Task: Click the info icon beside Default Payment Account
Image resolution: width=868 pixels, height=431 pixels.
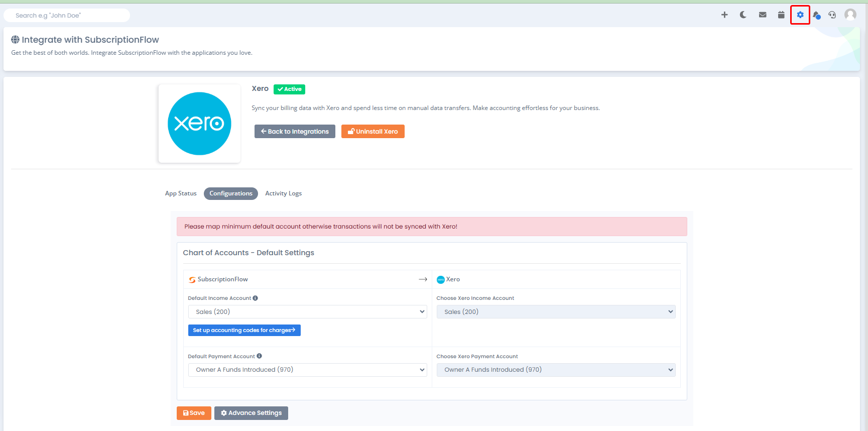Action: click(260, 356)
